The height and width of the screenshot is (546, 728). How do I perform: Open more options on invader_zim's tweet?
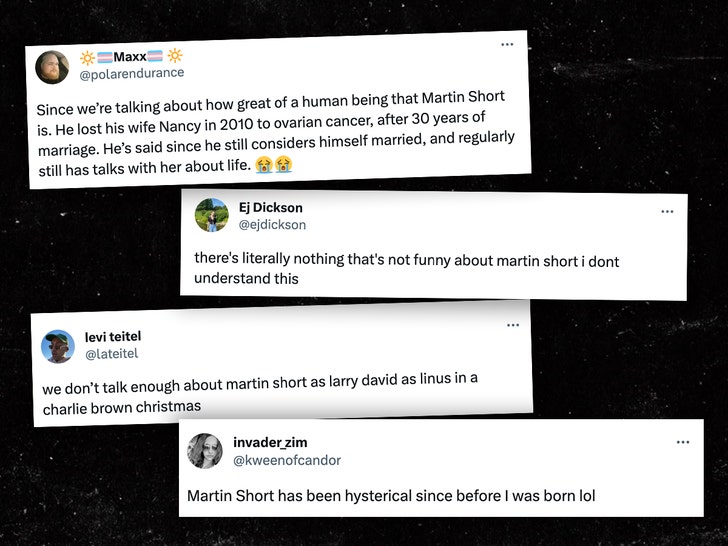[x=683, y=441]
